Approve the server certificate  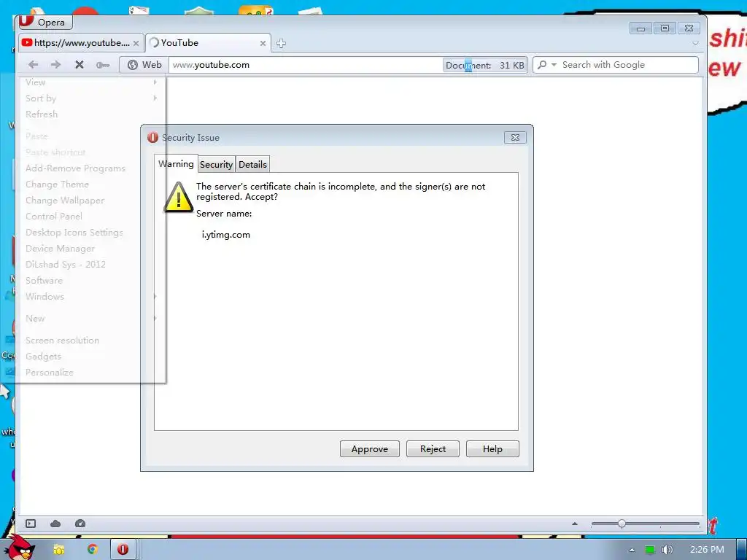370,449
